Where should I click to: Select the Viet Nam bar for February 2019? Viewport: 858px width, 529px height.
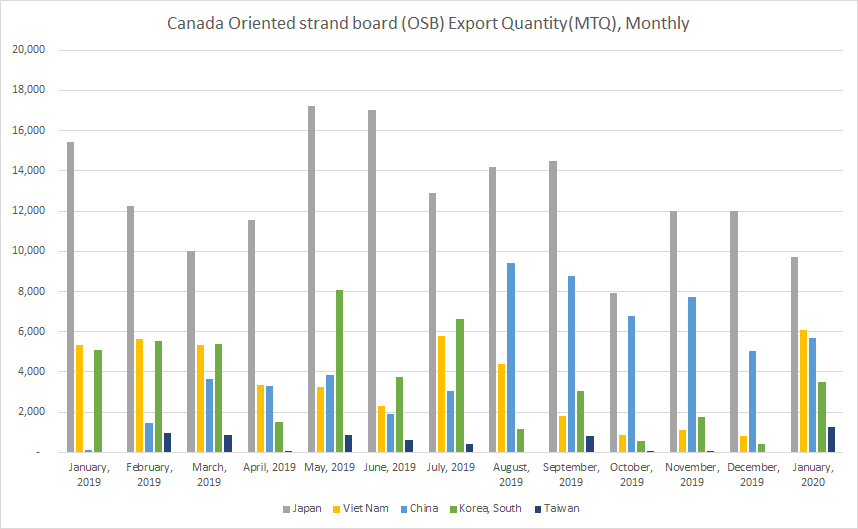point(139,395)
